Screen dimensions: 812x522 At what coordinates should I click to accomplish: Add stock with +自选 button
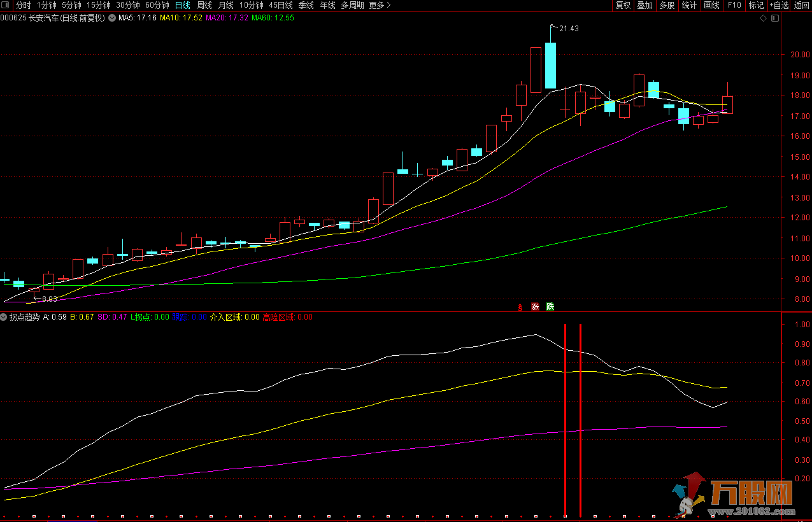tap(779, 5)
